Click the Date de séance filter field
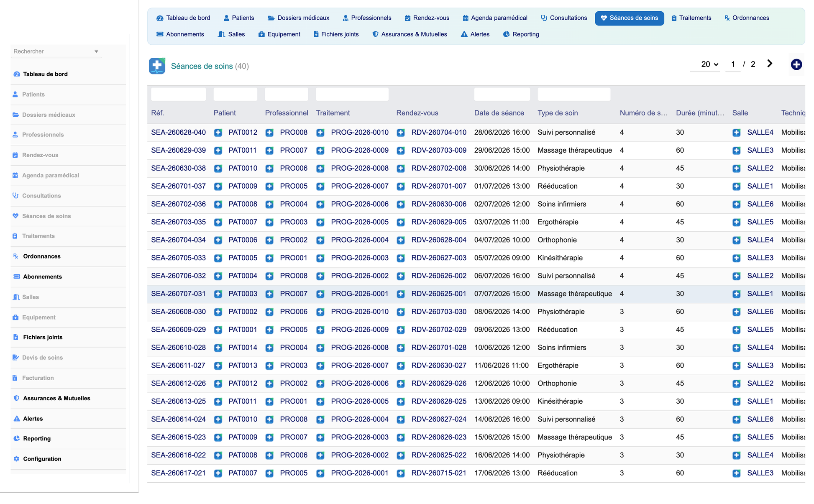Screen dimensions: 814x504 coord(502,94)
